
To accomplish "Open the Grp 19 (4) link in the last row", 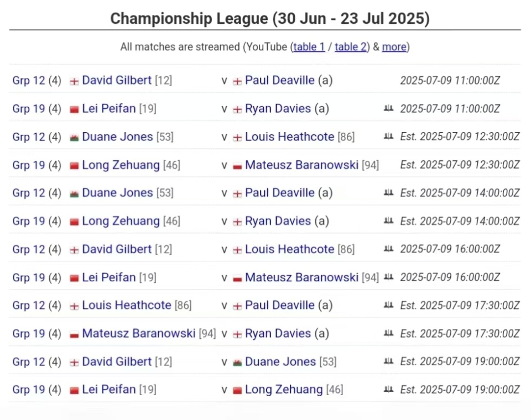I will tap(37, 390).
